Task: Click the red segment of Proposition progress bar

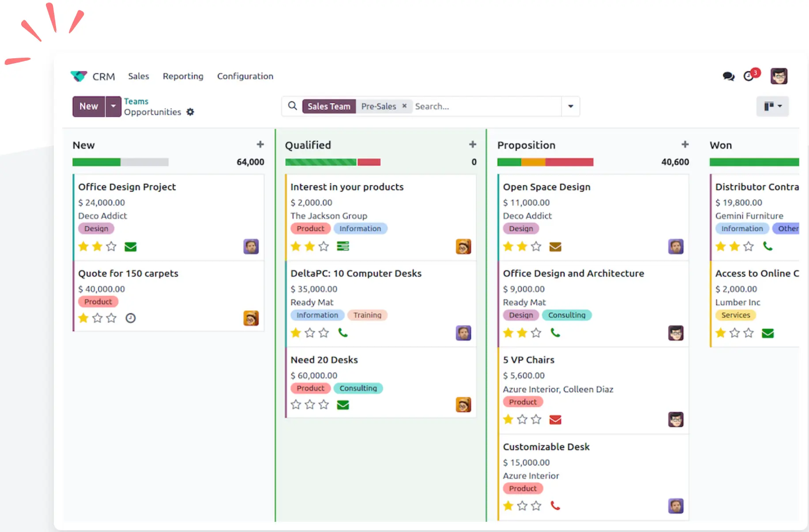Action: 569,162
